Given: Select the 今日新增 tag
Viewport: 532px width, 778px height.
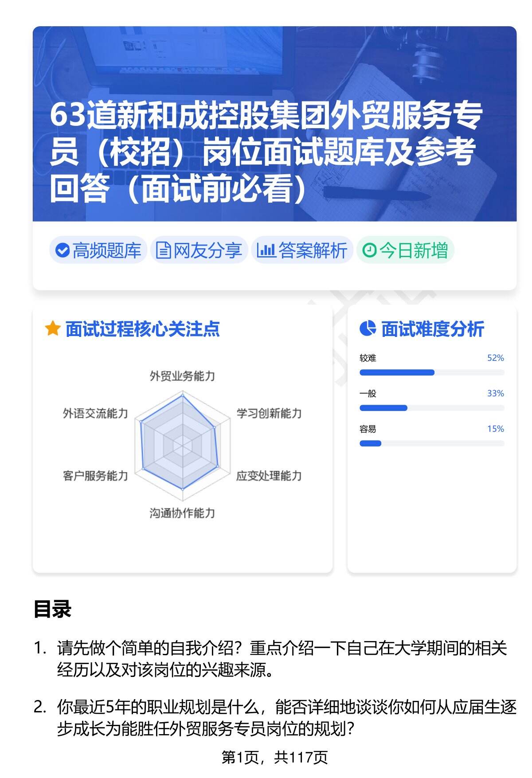Looking at the screenshot, I should click(x=405, y=250).
